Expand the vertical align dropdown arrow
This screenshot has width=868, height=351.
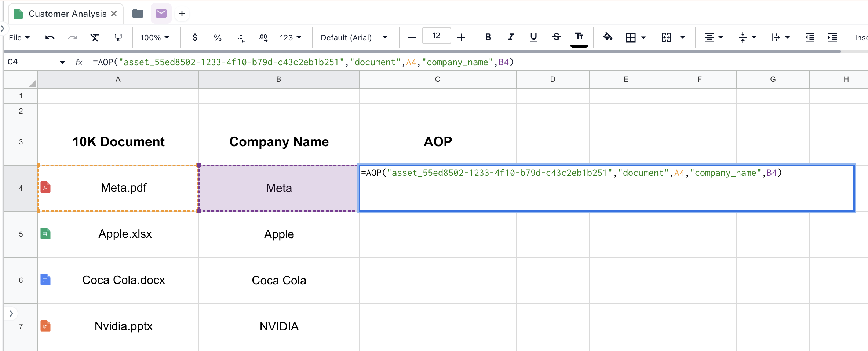pyautogui.click(x=754, y=37)
